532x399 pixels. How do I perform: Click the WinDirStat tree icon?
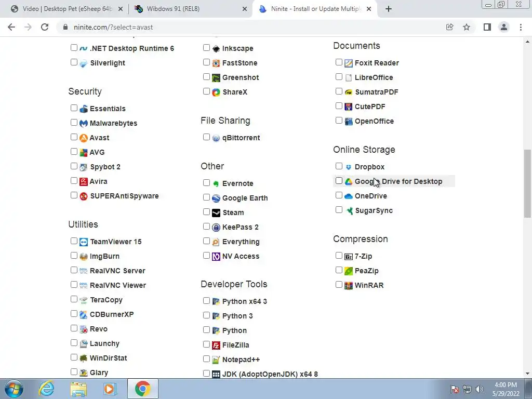(84, 358)
